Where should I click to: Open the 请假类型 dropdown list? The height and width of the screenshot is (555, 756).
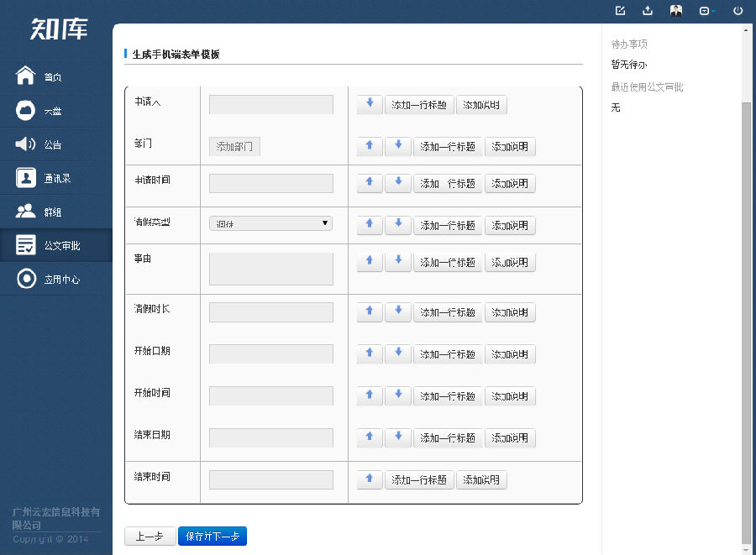270,223
